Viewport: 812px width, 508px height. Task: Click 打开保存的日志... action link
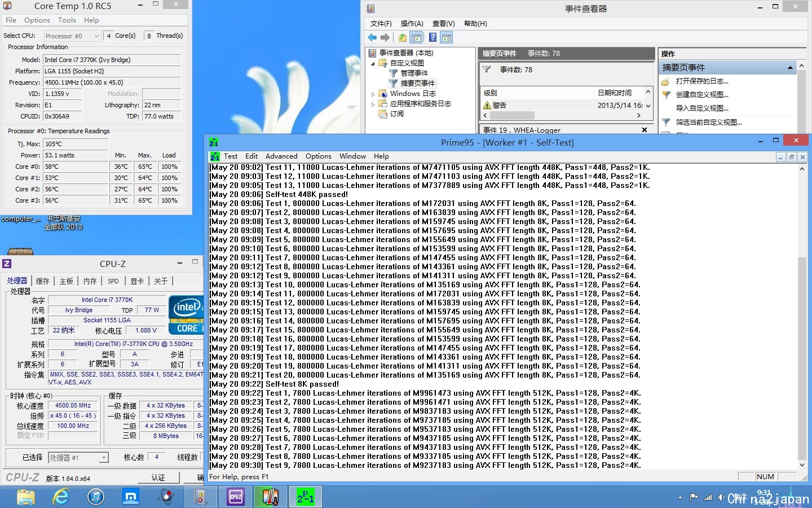[x=702, y=81]
